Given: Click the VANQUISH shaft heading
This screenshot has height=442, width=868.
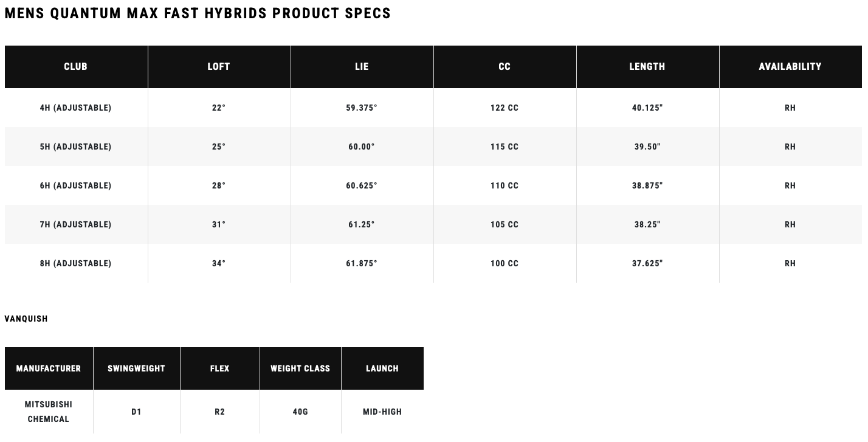Looking at the screenshot, I should (26, 319).
